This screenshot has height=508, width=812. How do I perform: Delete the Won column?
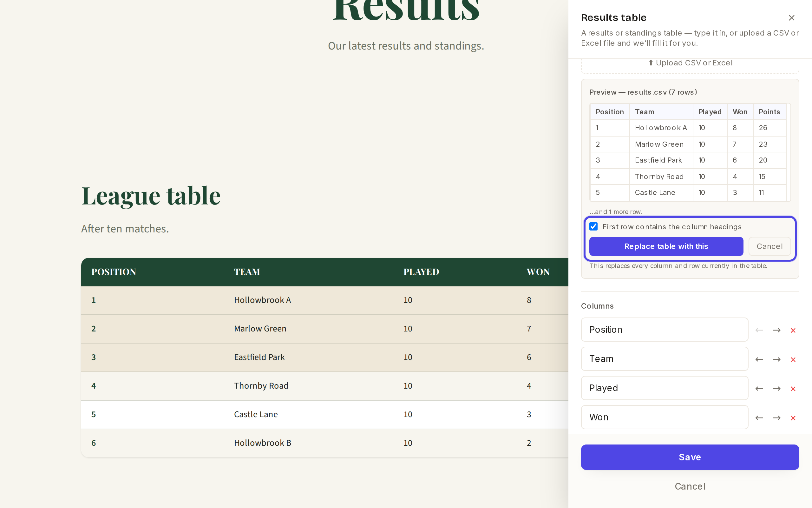pyautogui.click(x=793, y=418)
